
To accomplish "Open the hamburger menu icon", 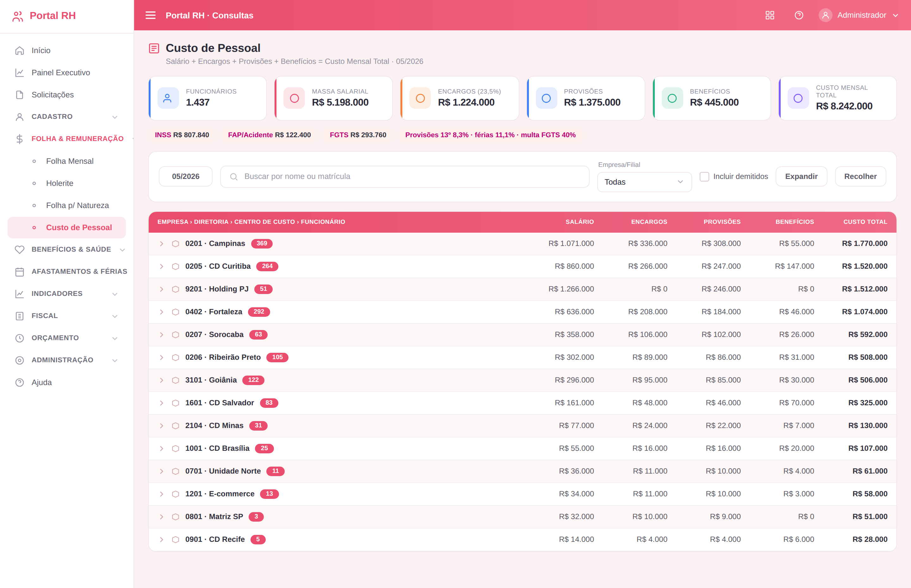I will coord(151,15).
